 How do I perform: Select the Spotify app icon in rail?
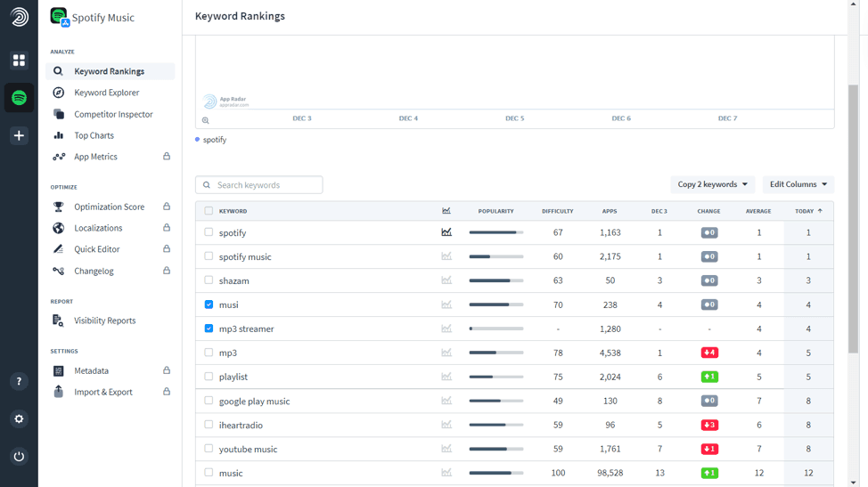(19, 98)
